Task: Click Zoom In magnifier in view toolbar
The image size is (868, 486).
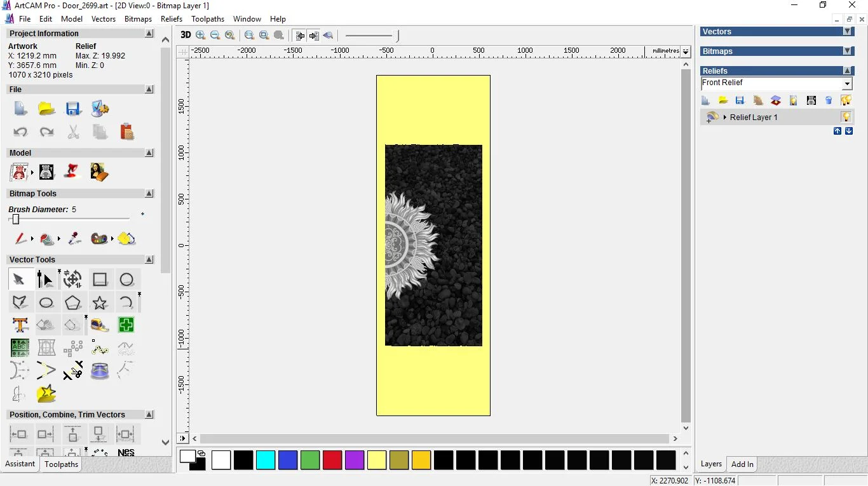Action: [201, 36]
